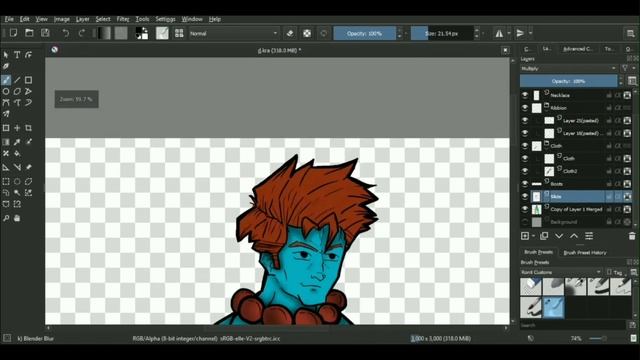Show the Background layer
The image size is (640, 360).
tap(525, 222)
